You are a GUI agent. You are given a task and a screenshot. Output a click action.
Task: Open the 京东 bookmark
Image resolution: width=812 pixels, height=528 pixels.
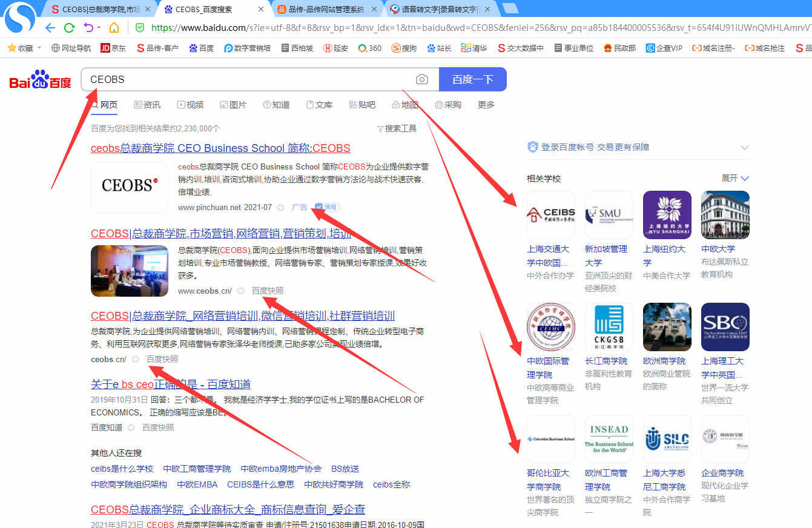(x=113, y=48)
